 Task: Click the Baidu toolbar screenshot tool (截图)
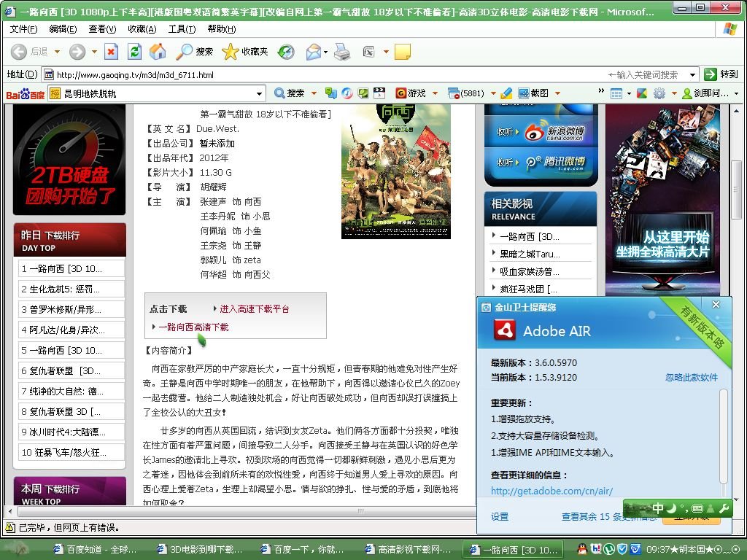pos(533,93)
